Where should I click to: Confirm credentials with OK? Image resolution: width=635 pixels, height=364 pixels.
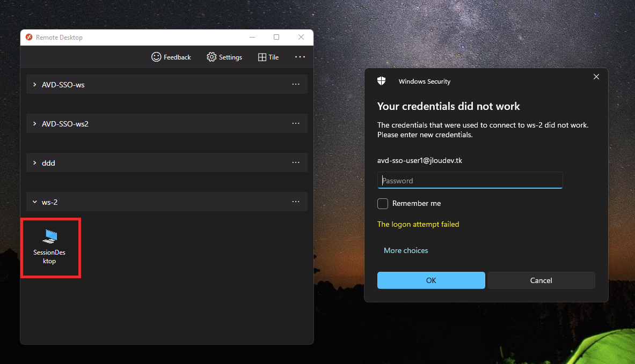pyautogui.click(x=431, y=280)
